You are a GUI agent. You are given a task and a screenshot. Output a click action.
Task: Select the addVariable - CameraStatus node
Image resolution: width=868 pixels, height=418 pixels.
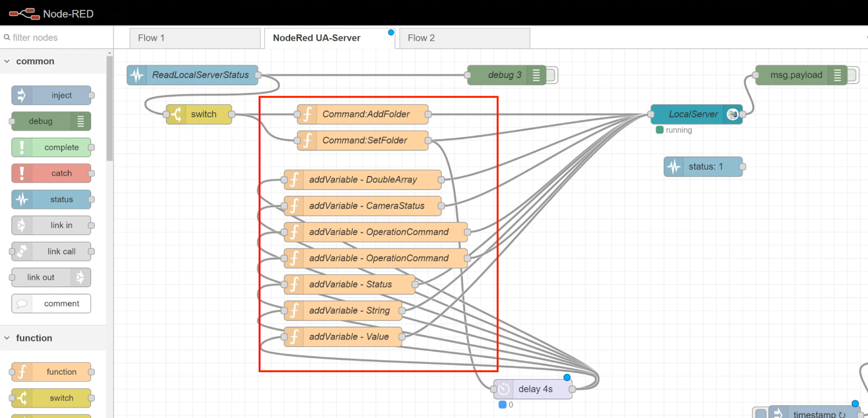(x=363, y=206)
